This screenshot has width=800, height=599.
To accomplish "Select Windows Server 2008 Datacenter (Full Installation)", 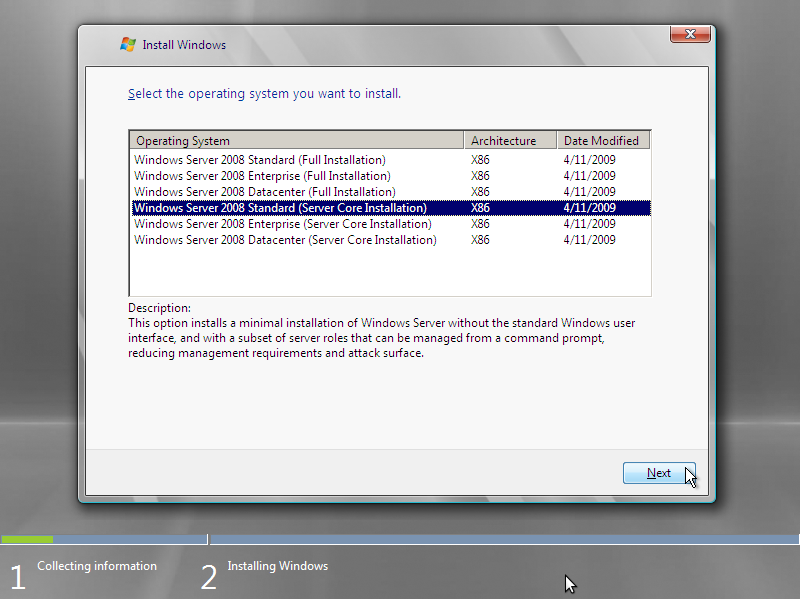I will coord(263,191).
